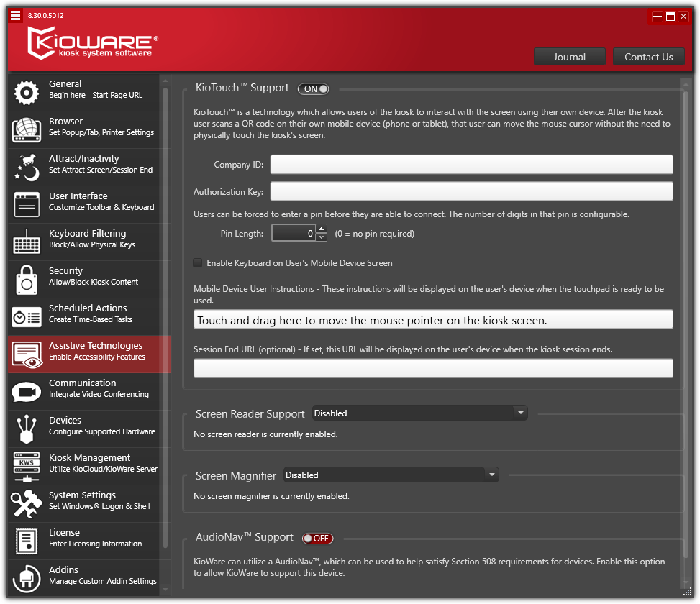
Task: Click the Pin Length number field
Action: pyautogui.click(x=294, y=233)
